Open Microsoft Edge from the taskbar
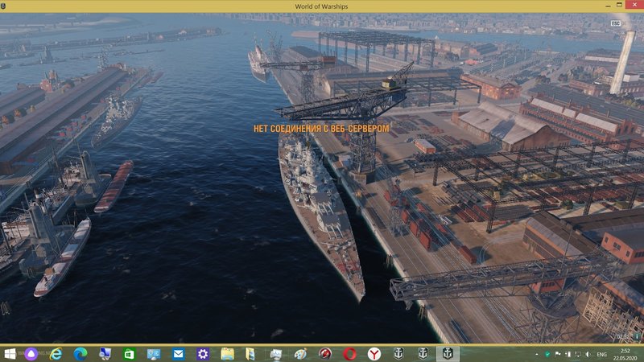Screen dimensions: 644x362 (x=80, y=354)
